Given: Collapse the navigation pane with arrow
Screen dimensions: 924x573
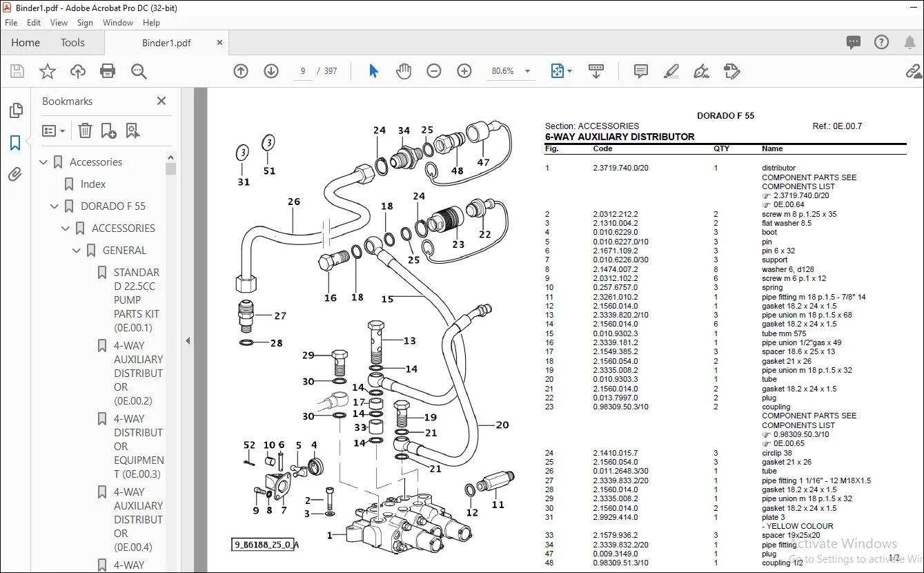Looking at the screenshot, I should tap(187, 340).
